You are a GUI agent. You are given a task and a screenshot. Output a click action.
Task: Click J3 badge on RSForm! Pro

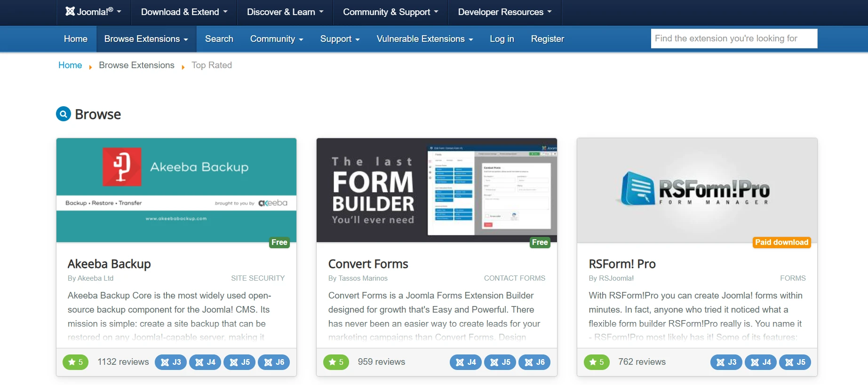726,362
